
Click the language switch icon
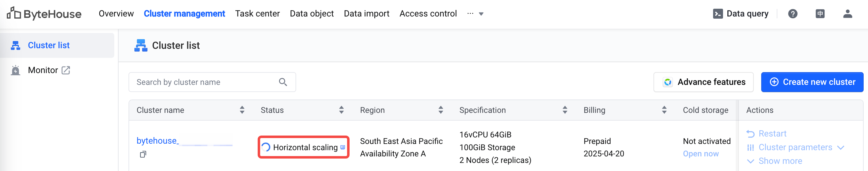[x=820, y=14]
